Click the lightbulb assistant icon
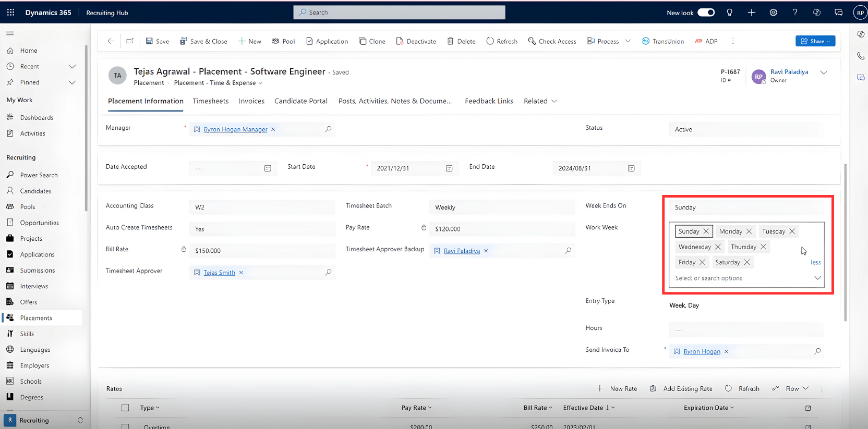 729,13
